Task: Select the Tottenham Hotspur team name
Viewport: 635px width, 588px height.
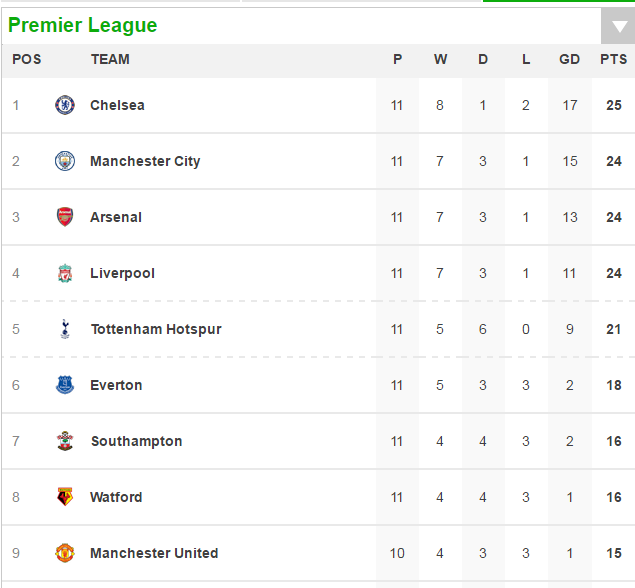Action: [156, 329]
